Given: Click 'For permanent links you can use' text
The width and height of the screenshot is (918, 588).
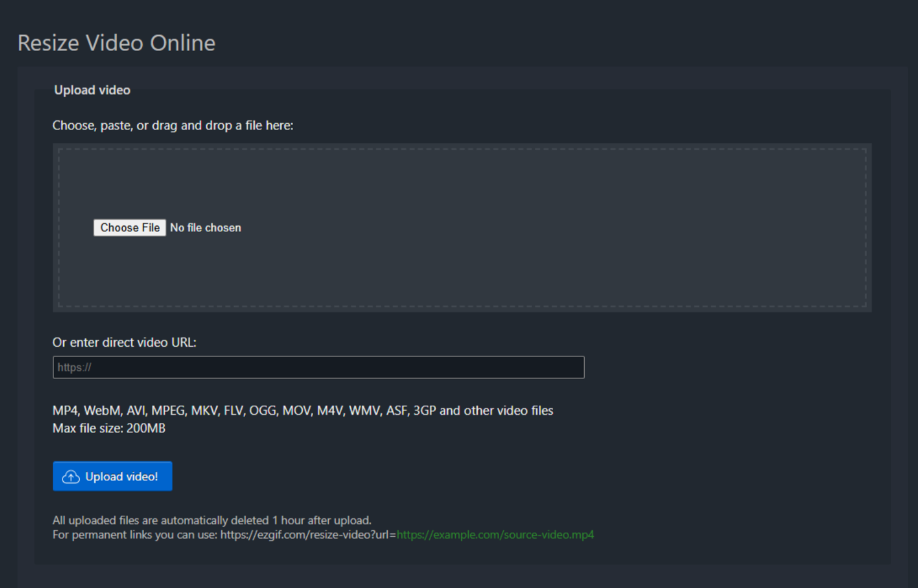Looking at the screenshot, I should (x=134, y=535).
